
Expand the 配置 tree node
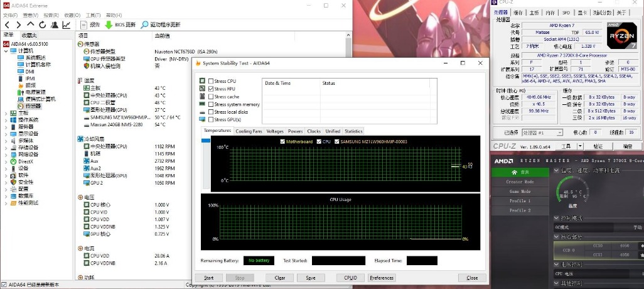[x=6, y=189]
